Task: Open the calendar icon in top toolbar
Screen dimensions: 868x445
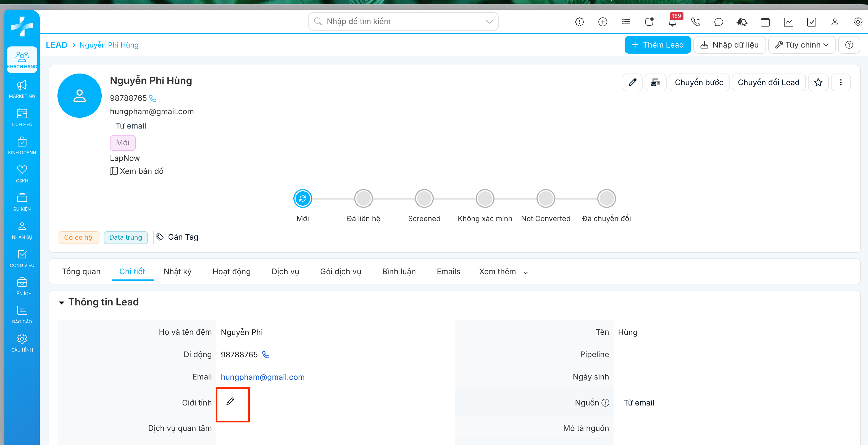Action: pos(765,22)
